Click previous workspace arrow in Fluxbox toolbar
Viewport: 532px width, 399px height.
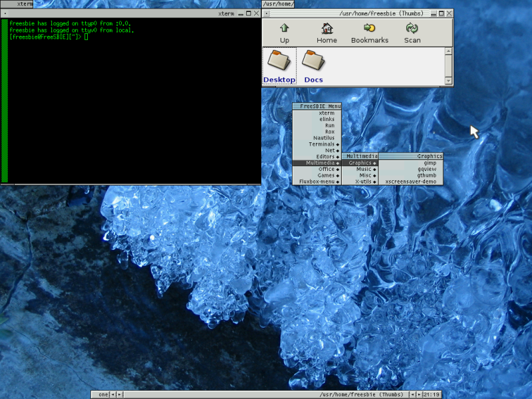(x=112, y=394)
